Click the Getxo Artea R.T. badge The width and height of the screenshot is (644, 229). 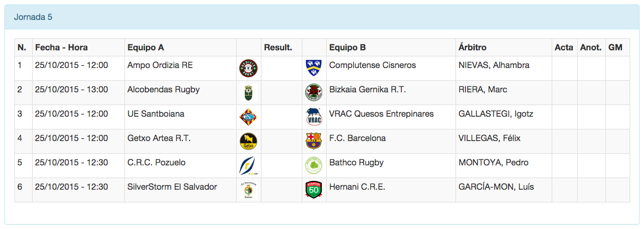click(x=248, y=142)
